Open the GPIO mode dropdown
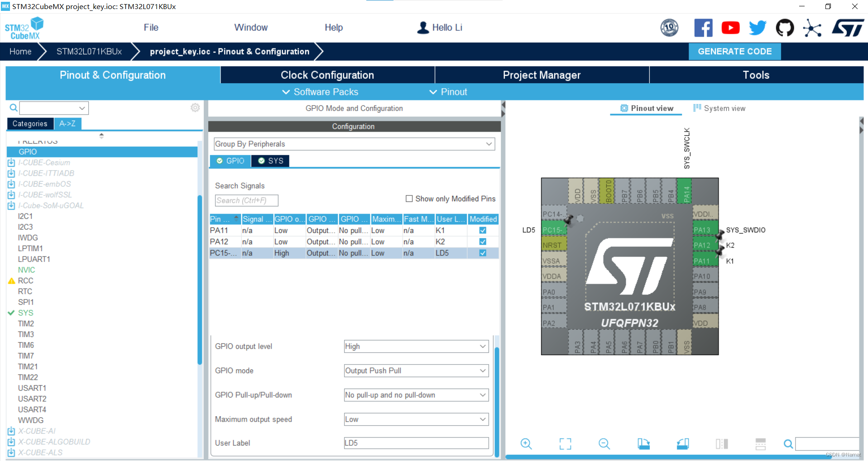This screenshot has width=868, height=461. pyautogui.click(x=417, y=371)
